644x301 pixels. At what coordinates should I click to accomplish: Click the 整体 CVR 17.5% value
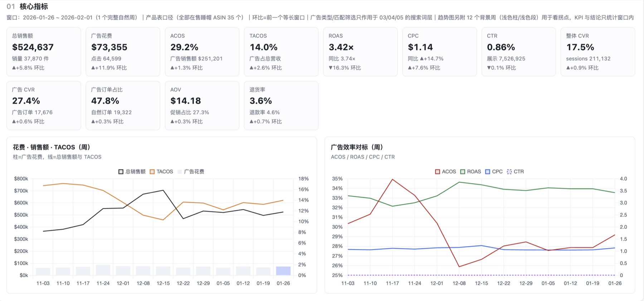580,47
